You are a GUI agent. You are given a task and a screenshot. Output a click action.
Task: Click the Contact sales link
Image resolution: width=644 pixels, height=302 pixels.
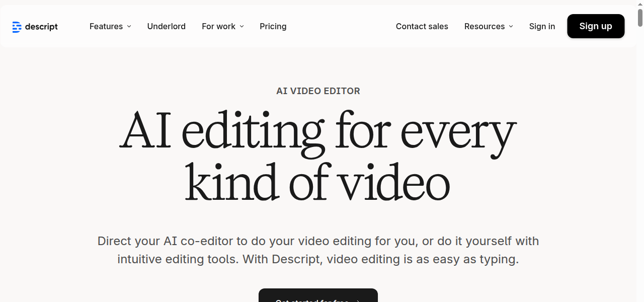pyautogui.click(x=422, y=26)
